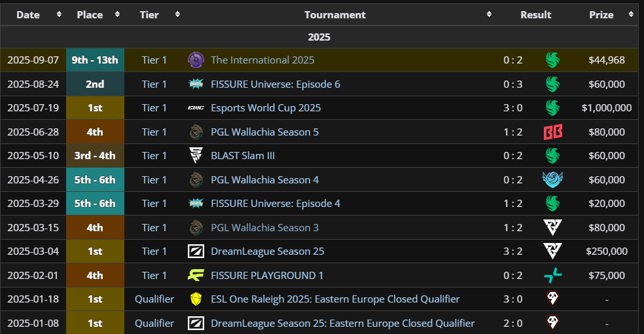Sort table using the Date column arrows

[59, 14]
